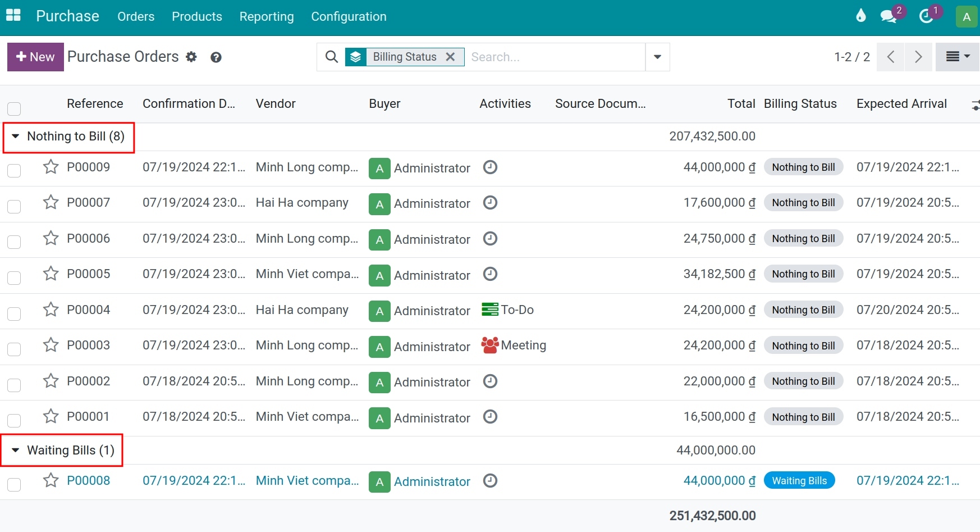Open the apps grid home menu
This screenshot has width=980, height=532.
coord(13,16)
